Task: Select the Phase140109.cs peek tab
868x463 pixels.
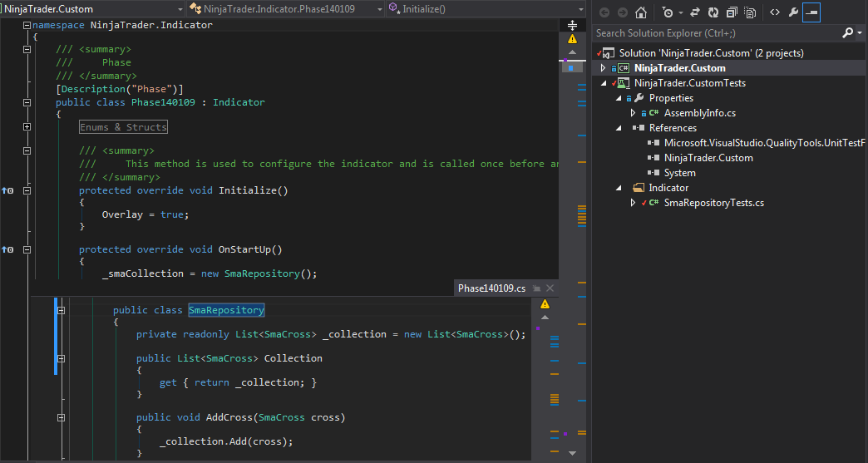Action: (x=491, y=288)
